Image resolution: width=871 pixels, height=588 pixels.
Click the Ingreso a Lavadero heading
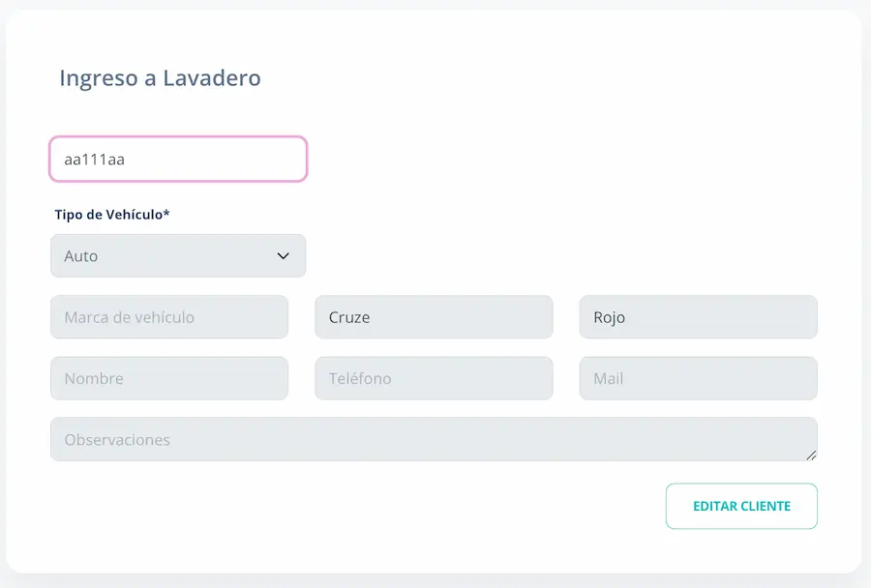tap(160, 78)
